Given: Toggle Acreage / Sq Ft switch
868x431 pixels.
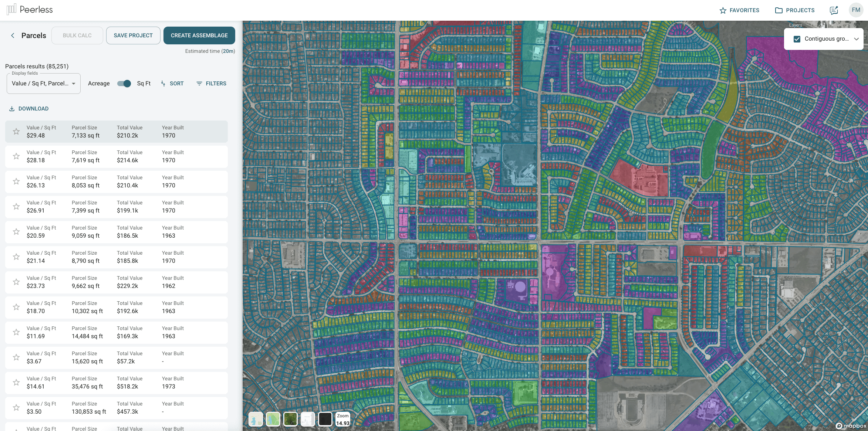Looking at the screenshot, I should (124, 84).
